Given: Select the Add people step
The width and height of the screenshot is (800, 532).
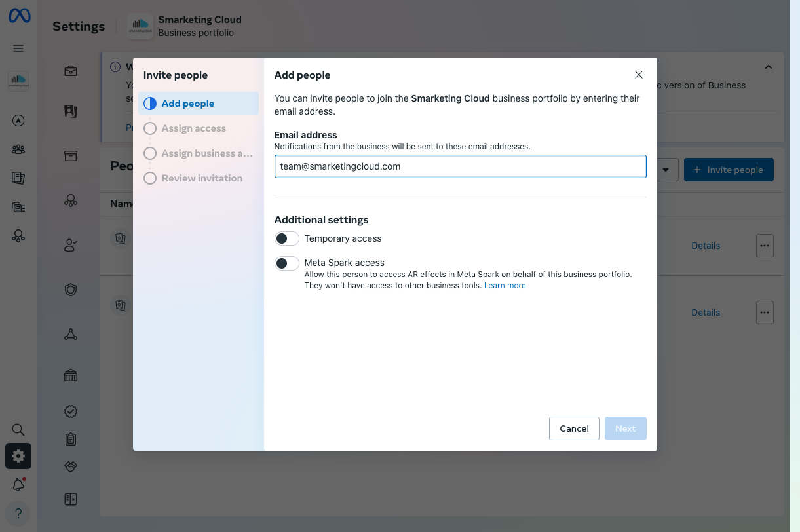Looking at the screenshot, I should (199, 104).
